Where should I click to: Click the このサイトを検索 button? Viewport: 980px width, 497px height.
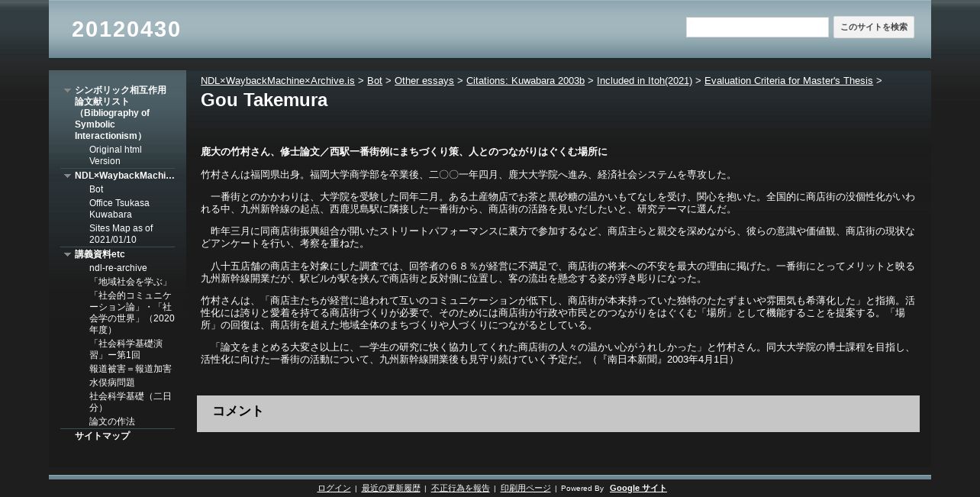(874, 27)
